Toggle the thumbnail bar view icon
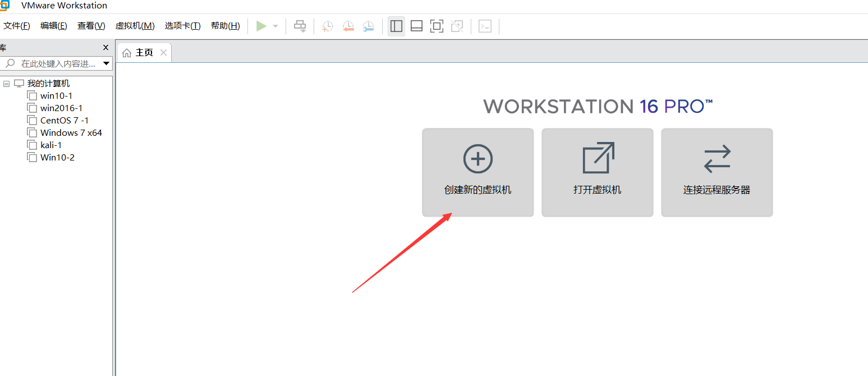This screenshot has width=868, height=376. (x=416, y=26)
